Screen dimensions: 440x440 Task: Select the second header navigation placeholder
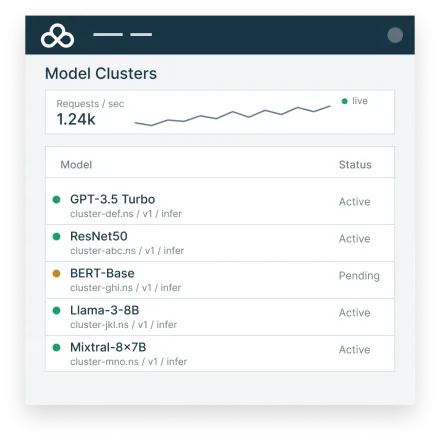[141, 34]
